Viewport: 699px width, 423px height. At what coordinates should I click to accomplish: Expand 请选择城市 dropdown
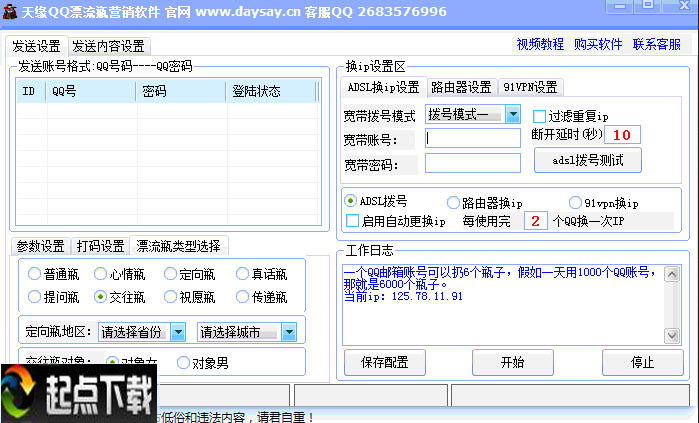pyautogui.click(x=289, y=332)
